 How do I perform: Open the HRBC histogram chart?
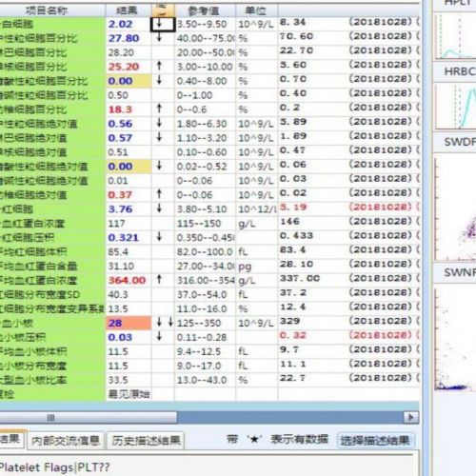[x=455, y=106]
